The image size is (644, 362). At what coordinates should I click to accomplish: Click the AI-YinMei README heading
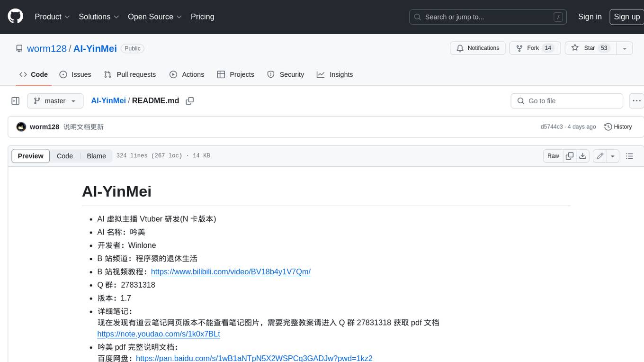[116, 191]
